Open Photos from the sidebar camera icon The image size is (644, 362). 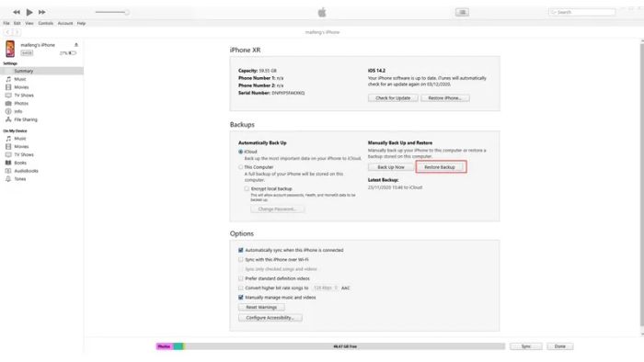8,103
